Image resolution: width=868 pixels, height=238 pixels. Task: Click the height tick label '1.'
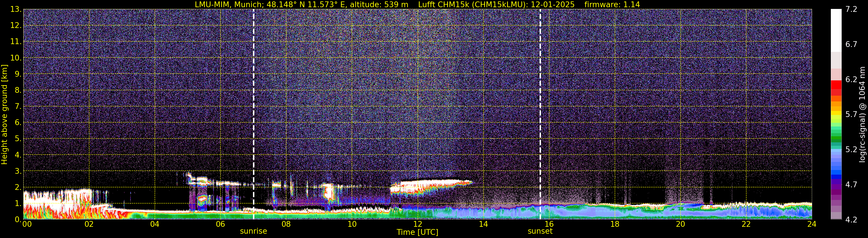tap(18, 203)
